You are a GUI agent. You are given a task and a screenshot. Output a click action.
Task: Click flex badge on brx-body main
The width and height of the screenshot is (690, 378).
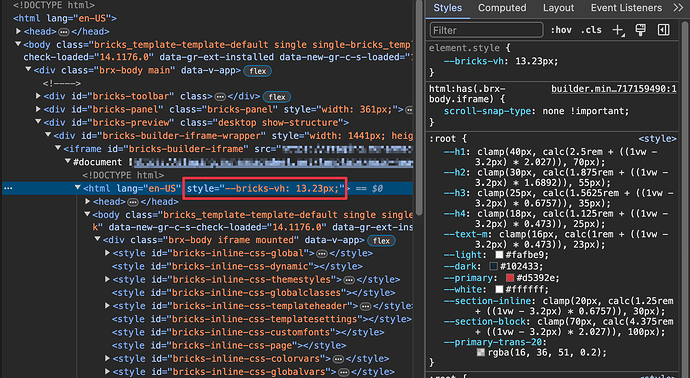257,71
